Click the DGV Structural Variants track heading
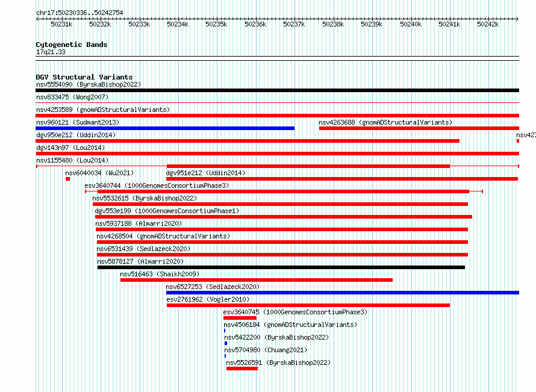Viewport: 536px width, 392px height. 84,77
